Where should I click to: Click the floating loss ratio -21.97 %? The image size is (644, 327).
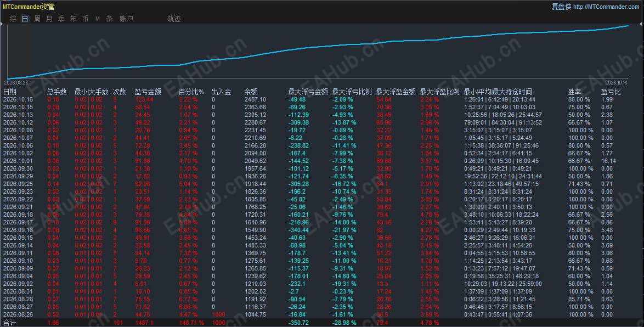pyautogui.click(x=344, y=230)
